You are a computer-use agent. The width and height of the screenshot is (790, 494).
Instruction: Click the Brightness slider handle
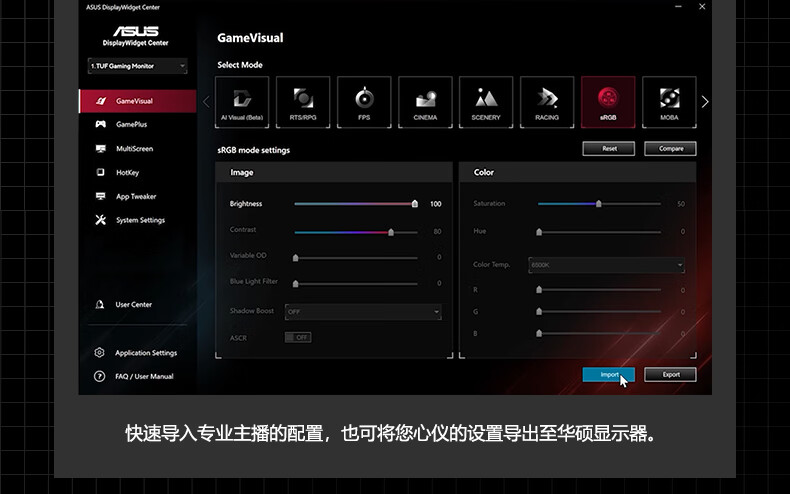pyautogui.click(x=415, y=204)
